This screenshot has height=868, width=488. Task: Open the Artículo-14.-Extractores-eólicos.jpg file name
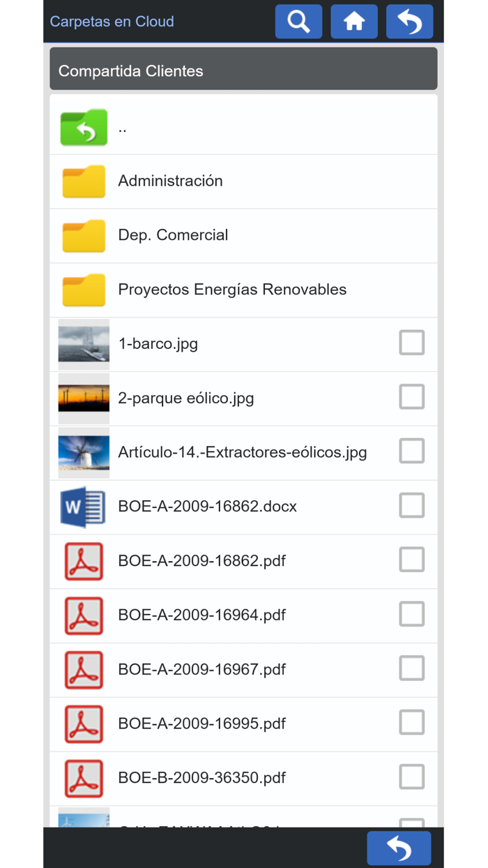click(243, 452)
